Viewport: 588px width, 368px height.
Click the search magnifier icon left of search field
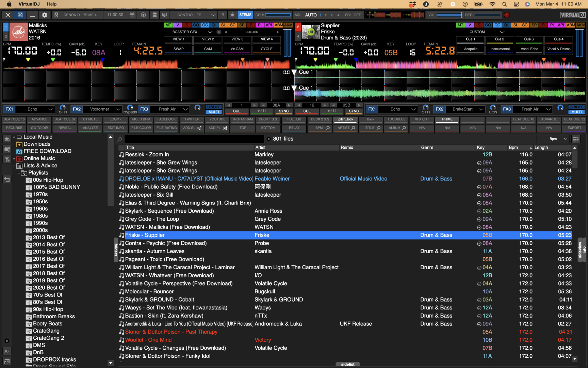click(x=120, y=139)
